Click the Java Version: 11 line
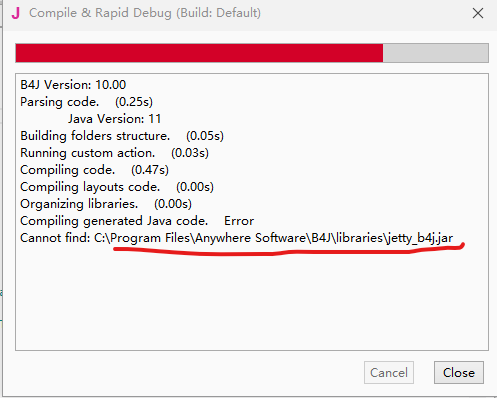The height and width of the screenshot is (398, 497). 114,119
